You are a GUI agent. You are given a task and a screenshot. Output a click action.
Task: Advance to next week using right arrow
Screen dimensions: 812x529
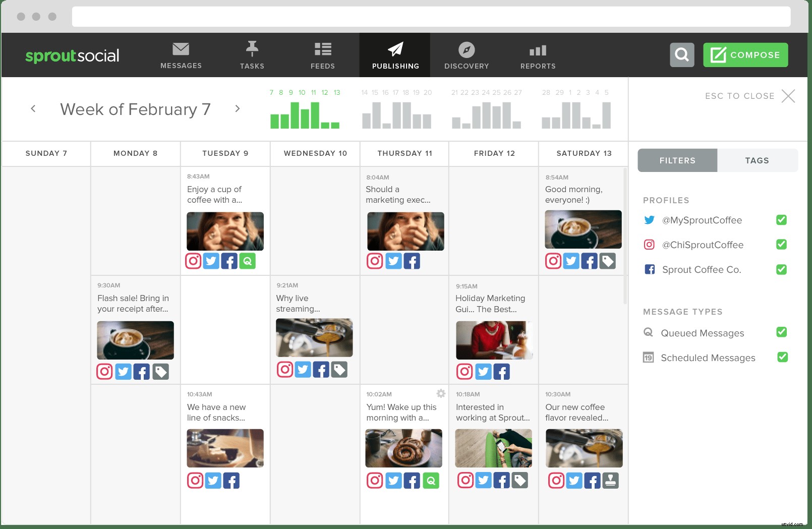coord(237,108)
